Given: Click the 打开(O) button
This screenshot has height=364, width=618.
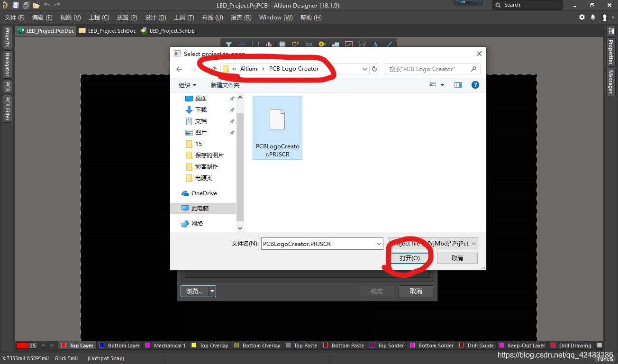Looking at the screenshot, I should pos(409,258).
